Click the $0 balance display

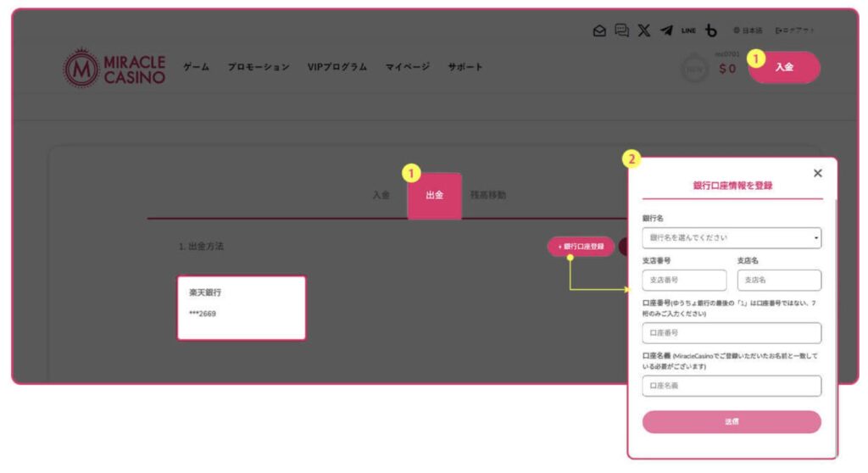727,70
